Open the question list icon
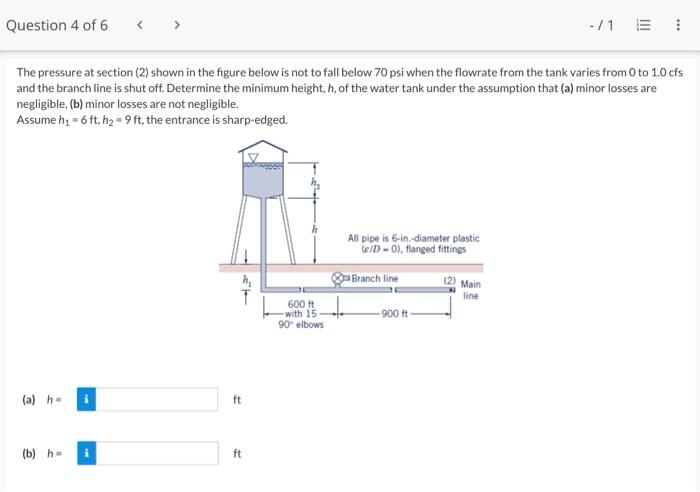700x492 pixels. tap(643, 25)
